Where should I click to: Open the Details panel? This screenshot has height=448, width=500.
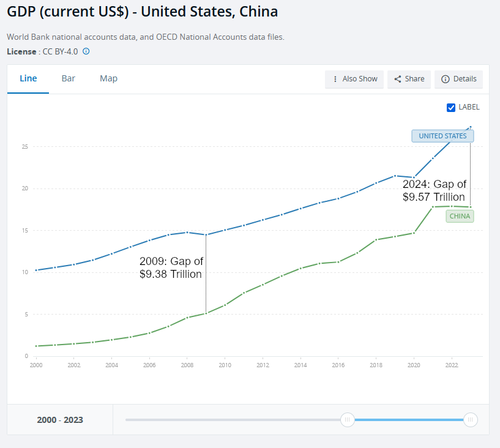tap(458, 79)
